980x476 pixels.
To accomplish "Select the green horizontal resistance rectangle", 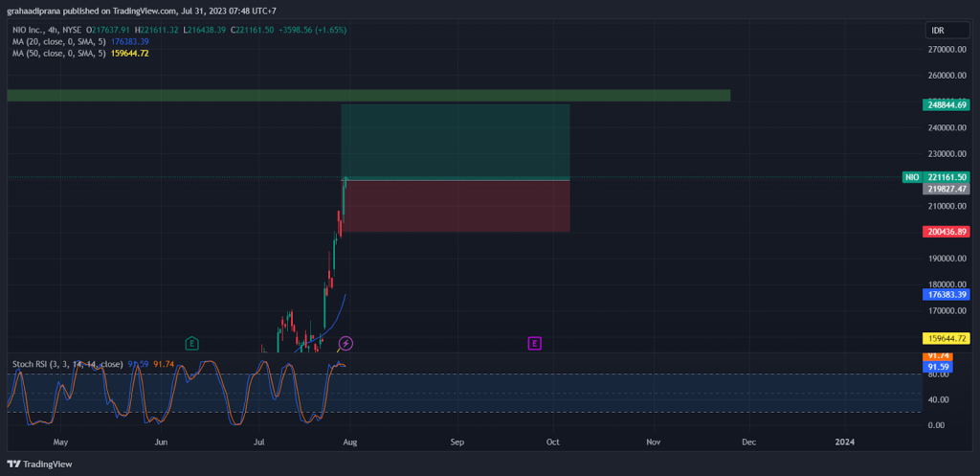I will click(368, 95).
